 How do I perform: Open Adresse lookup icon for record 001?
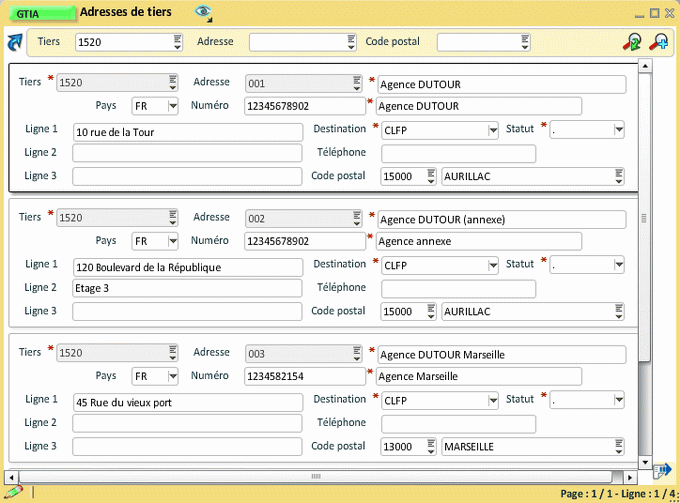point(356,83)
